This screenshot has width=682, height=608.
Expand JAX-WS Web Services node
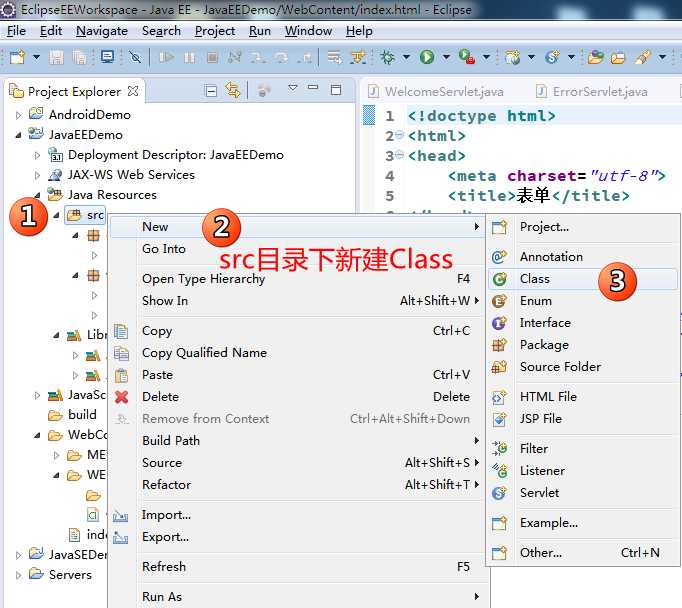[x=37, y=175]
